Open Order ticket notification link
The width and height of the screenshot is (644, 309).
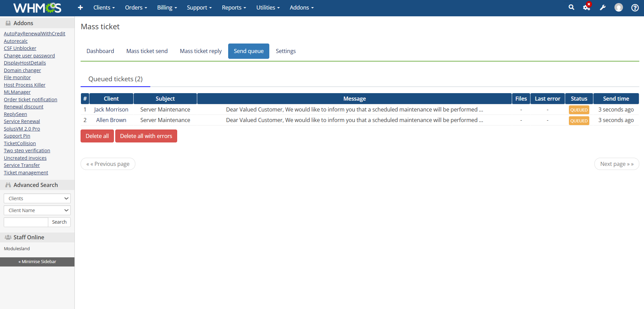[31, 100]
